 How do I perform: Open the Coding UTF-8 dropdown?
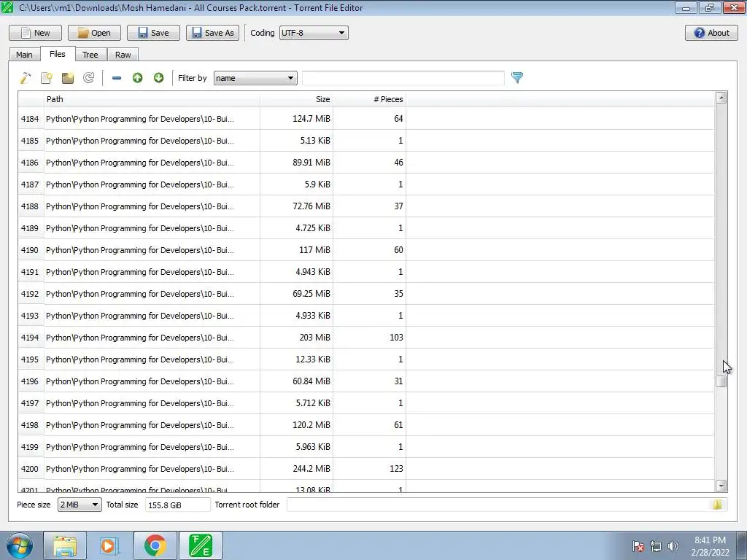314,33
